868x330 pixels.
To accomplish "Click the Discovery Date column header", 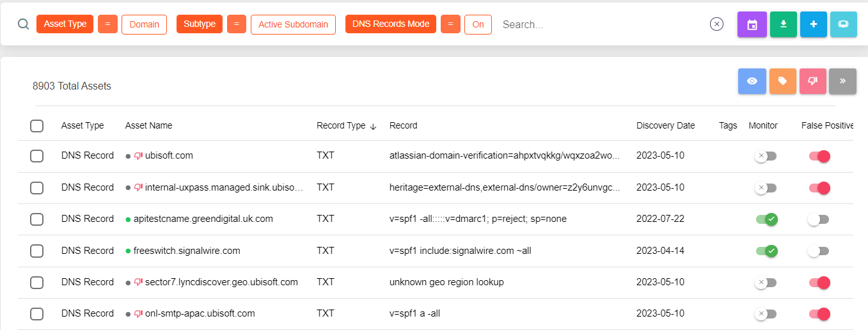I will [665, 125].
